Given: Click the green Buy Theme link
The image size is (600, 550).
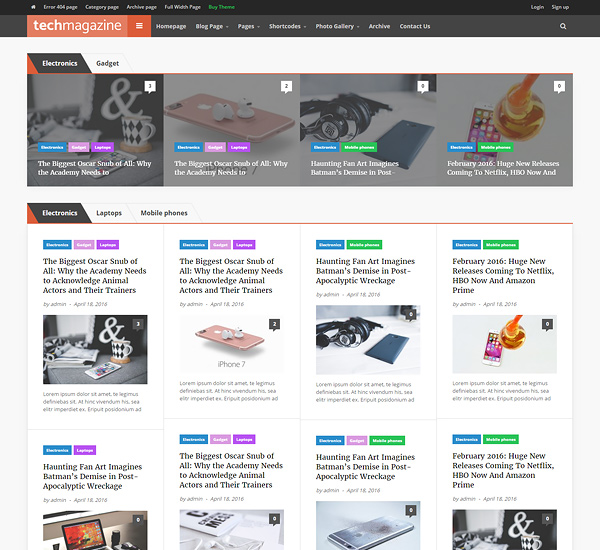Looking at the screenshot, I should pyautogui.click(x=222, y=7).
